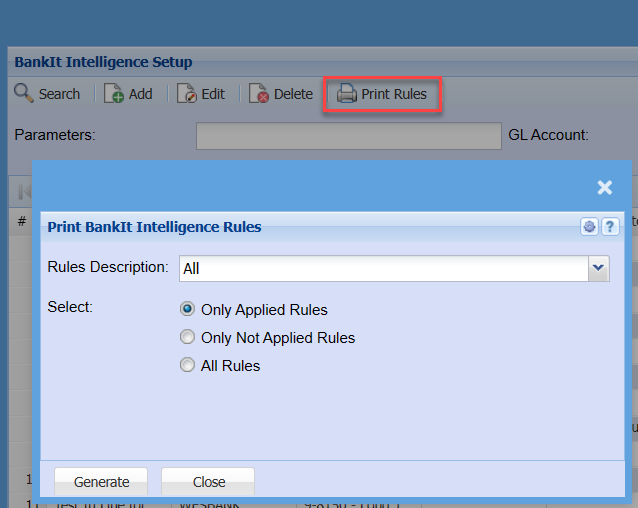Click the Search toolbar label
638x508 pixels.
click(59, 94)
